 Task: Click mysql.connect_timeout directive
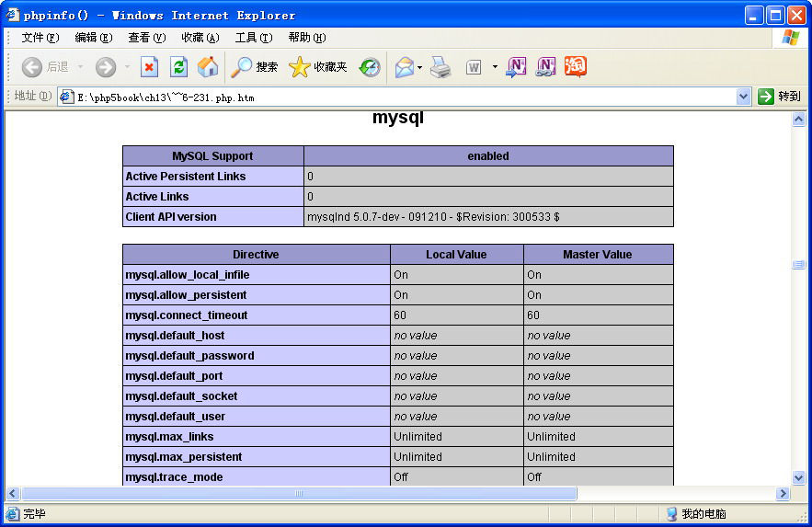tap(187, 315)
